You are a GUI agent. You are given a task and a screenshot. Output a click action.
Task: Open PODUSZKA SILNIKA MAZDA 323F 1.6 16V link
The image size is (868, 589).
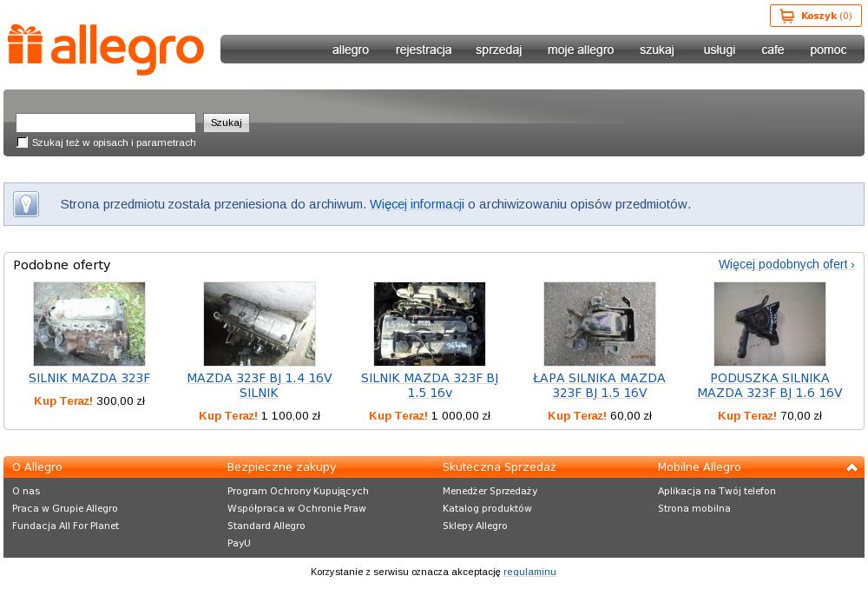(769, 385)
